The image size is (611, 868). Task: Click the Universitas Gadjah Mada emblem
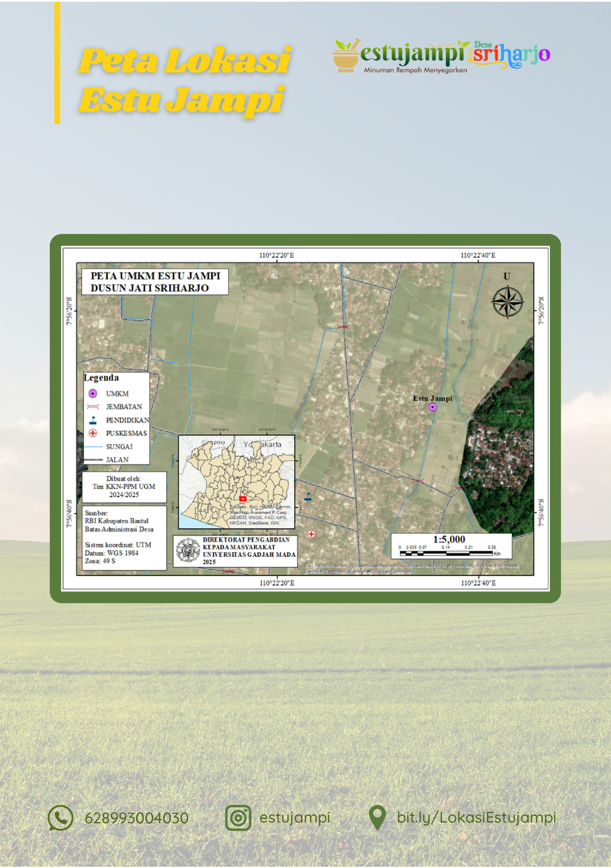[188, 550]
